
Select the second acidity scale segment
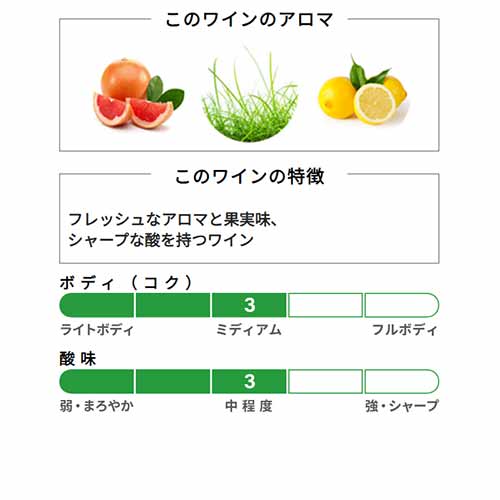173,381
